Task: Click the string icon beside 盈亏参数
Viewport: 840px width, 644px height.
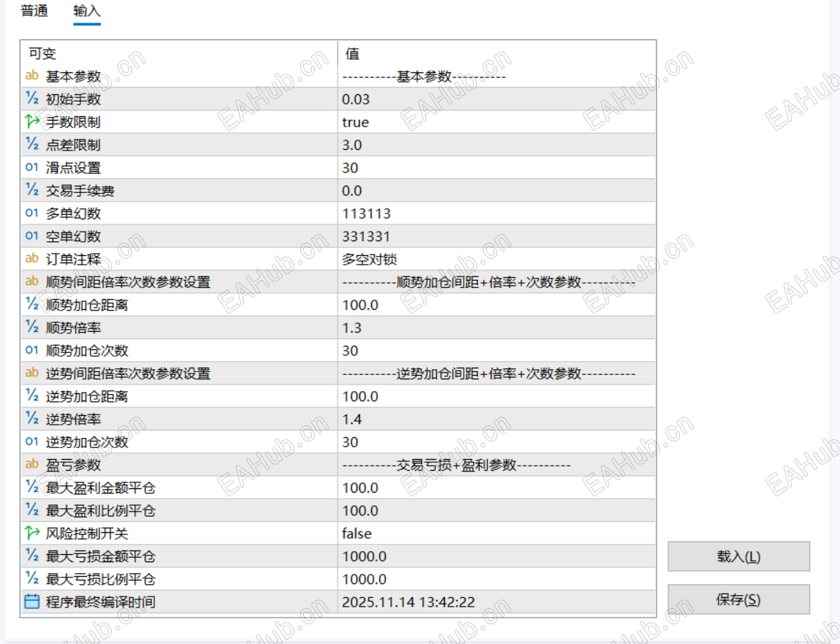Action: coord(32,464)
